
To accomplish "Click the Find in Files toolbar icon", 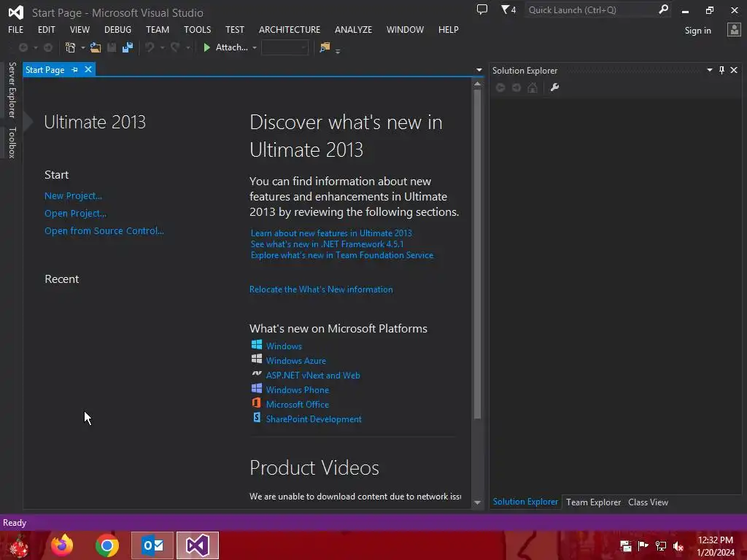I will pyautogui.click(x=325, y=47).
